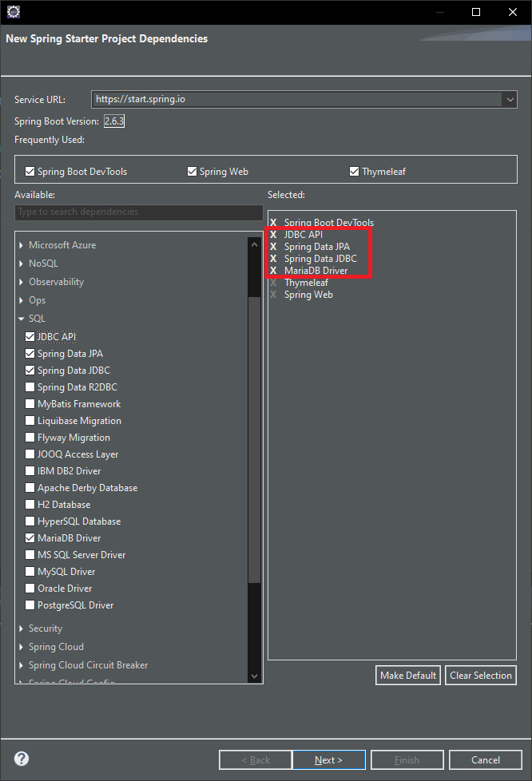The height and width of the screenshot is (781, 532).
Task: Check the Flyway Migration checkbox
Action: pos(30,438)
